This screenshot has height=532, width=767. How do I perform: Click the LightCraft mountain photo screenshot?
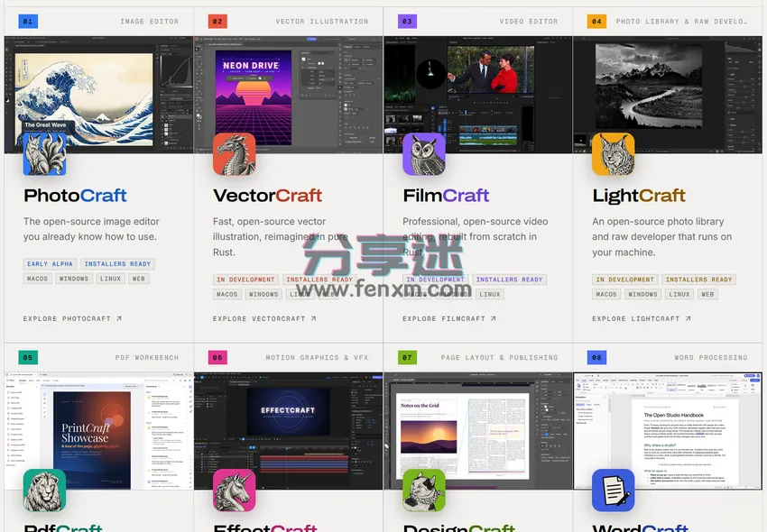pos(668,95)
